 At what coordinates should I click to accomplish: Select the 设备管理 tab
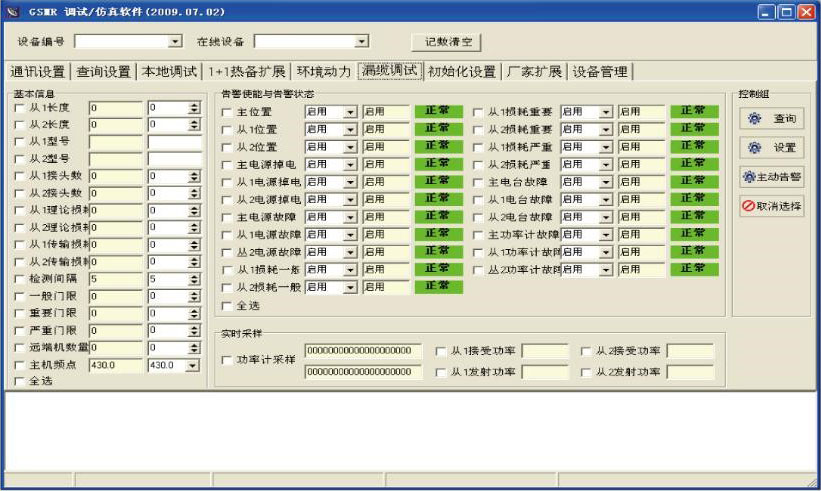(x=600, y=72)
